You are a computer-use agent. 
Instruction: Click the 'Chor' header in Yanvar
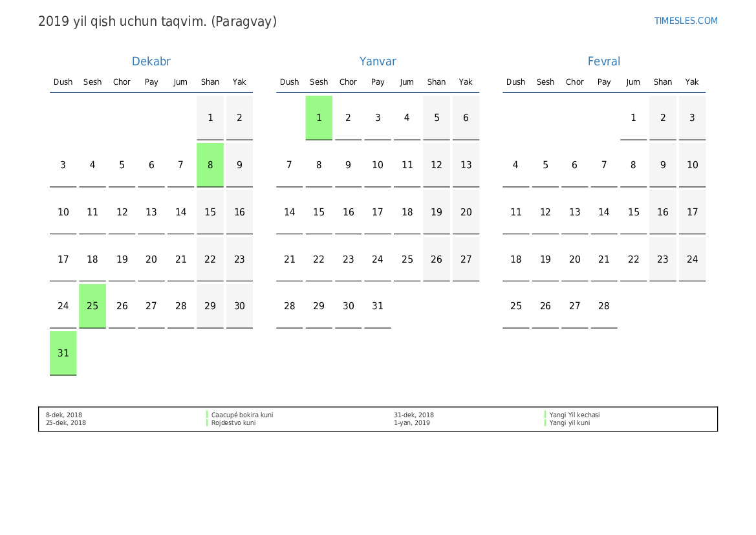pos(348,82)
